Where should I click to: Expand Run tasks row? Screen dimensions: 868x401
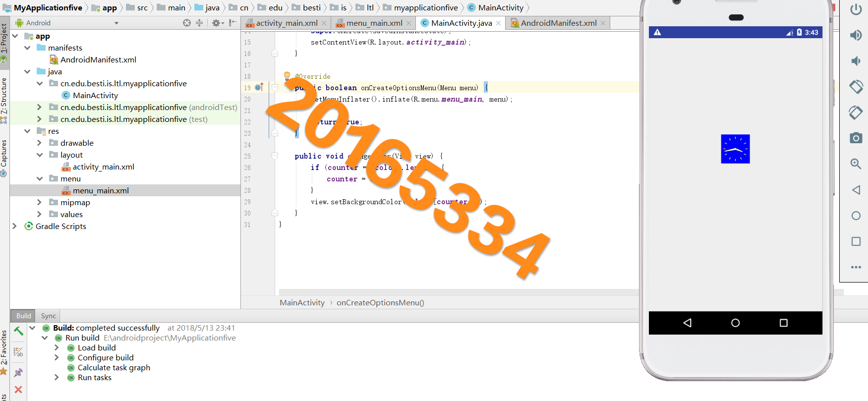[57, 378]
